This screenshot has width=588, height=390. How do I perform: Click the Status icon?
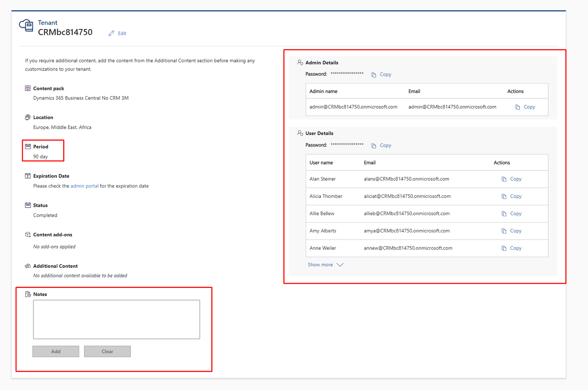pyautogui.click(x=28, y=205)
